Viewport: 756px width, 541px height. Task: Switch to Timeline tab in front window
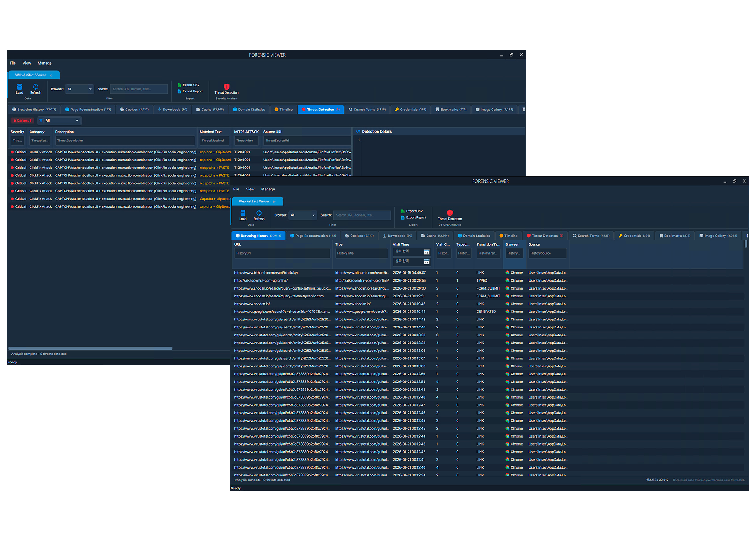(x=508, y=236)
